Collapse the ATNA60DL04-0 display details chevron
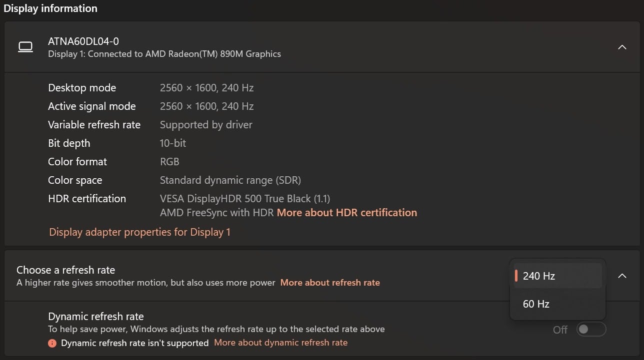 click(x=622, y=47)
